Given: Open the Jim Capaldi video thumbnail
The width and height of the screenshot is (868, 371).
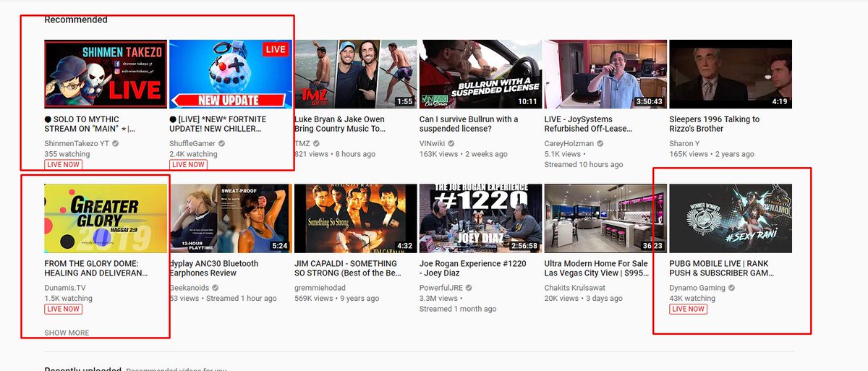Looking at the screenshot, I should click(356, 218).
